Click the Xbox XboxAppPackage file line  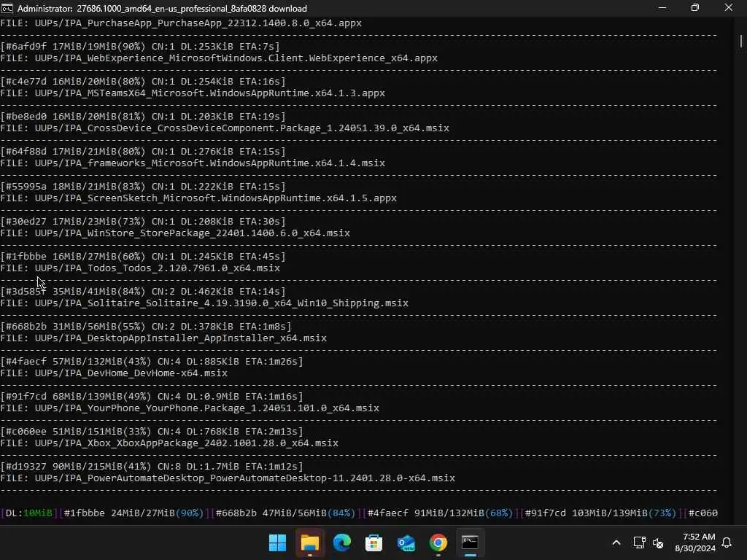tap(169, 443)
